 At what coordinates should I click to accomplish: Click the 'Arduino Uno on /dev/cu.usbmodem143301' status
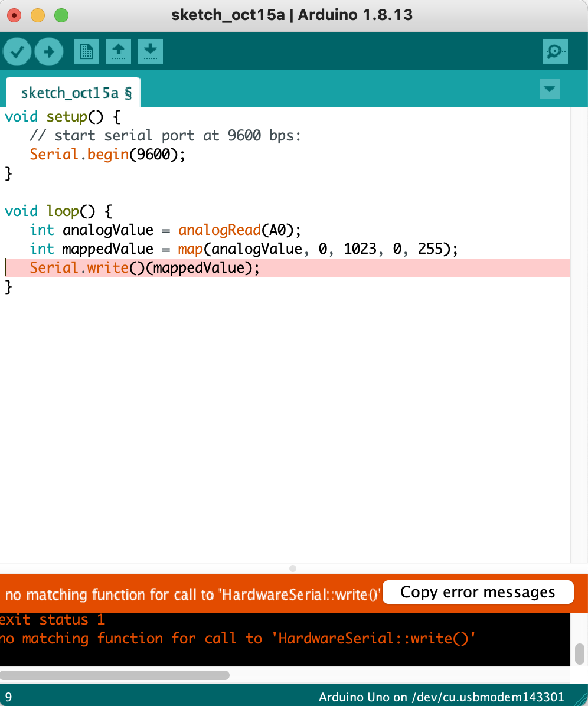tap(441, 697)
